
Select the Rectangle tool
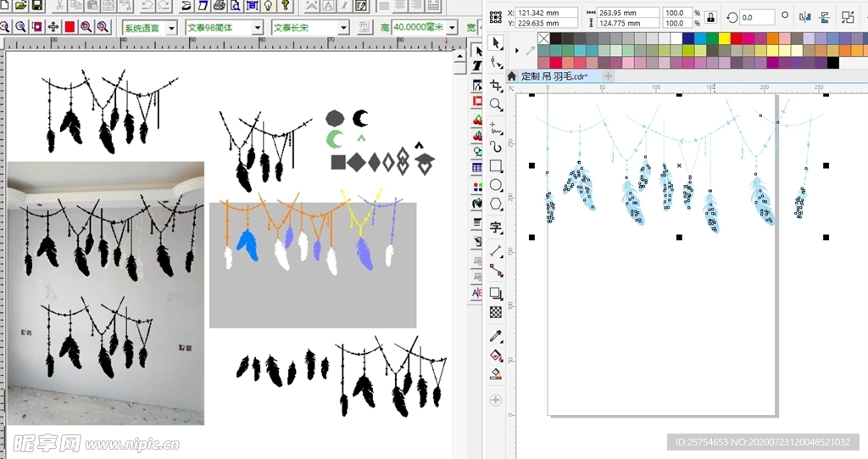pyautogui.click(x=496, y=166)
